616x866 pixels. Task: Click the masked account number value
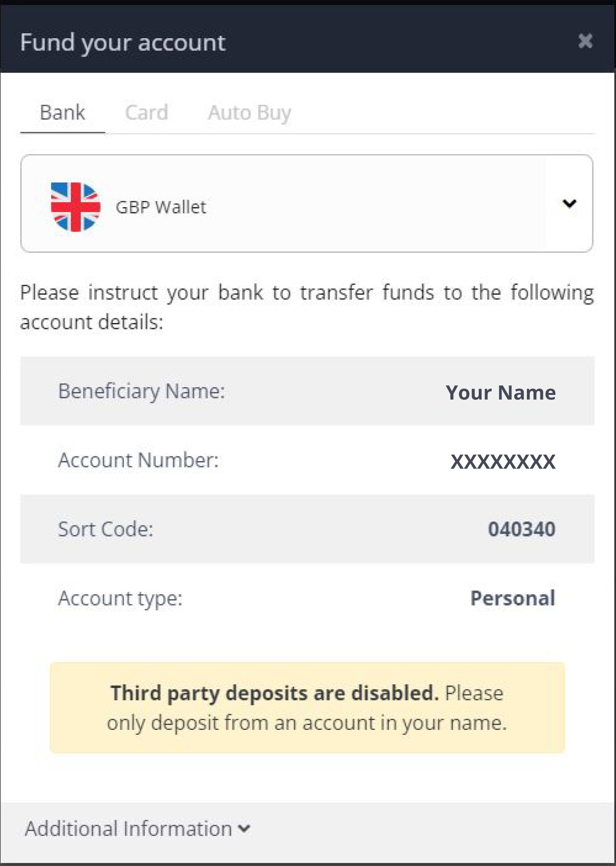click(x=503, y=461)
